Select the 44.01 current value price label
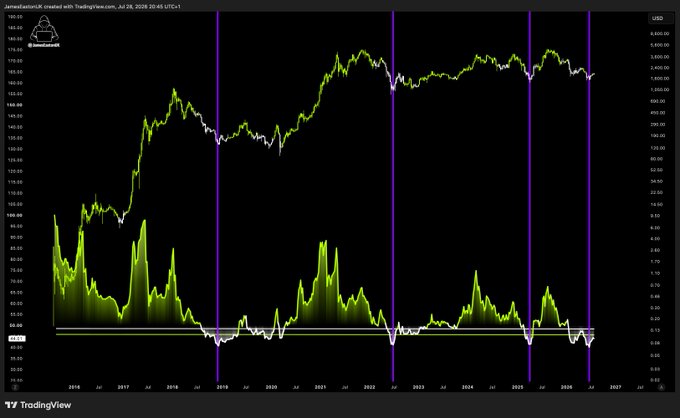680x418 pixels. [x=17, y=338]
